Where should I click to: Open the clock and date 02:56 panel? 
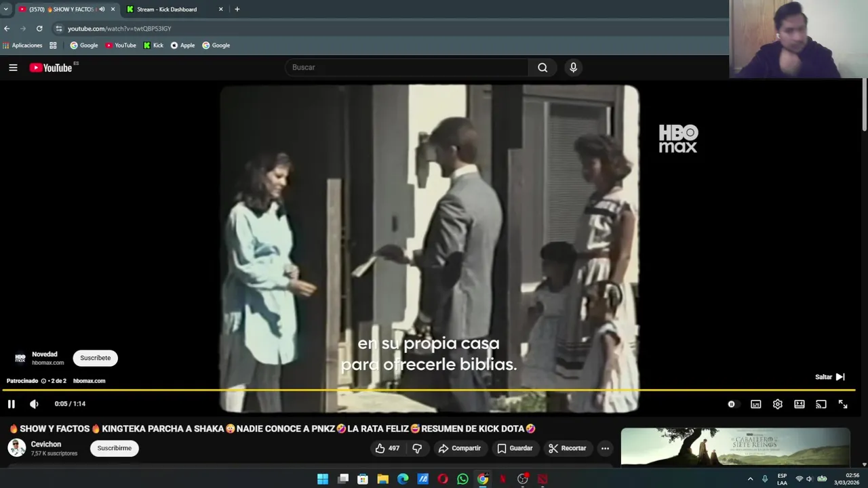click(x=847, y=479)
